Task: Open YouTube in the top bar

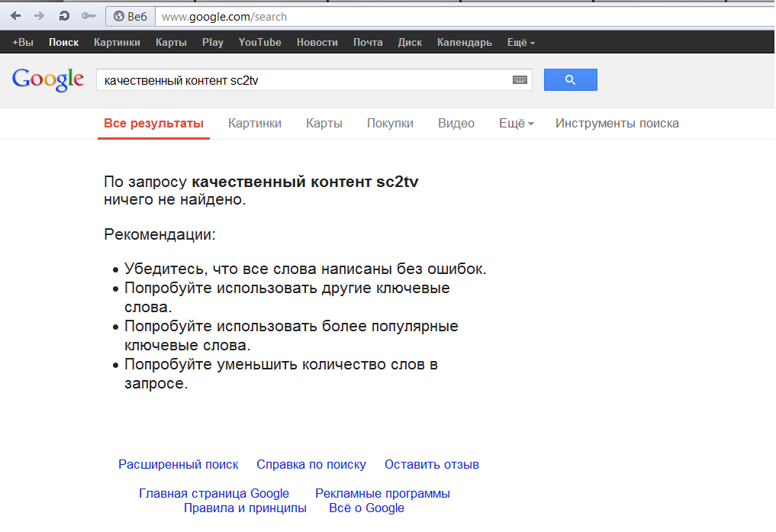Action: pos(260,43)
